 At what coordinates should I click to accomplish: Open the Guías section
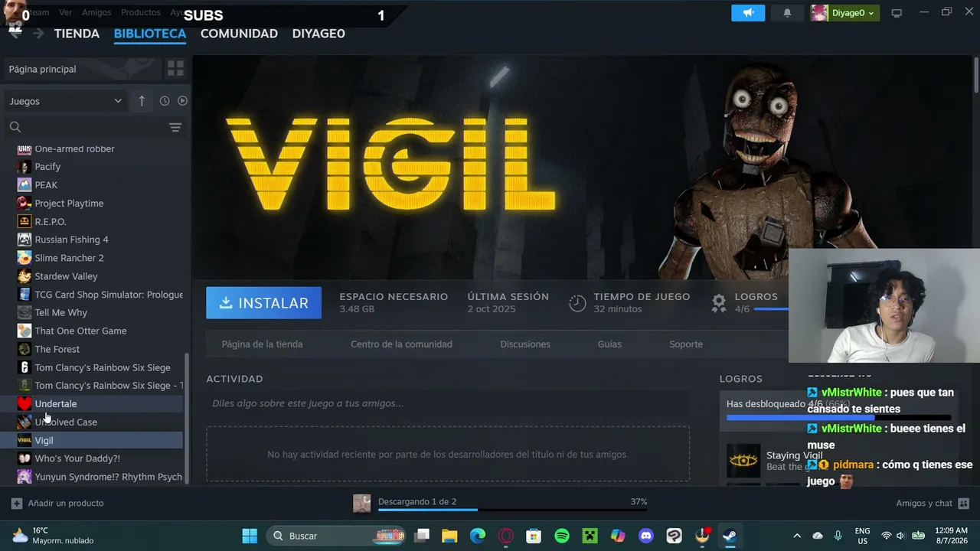tap(609, 344)
